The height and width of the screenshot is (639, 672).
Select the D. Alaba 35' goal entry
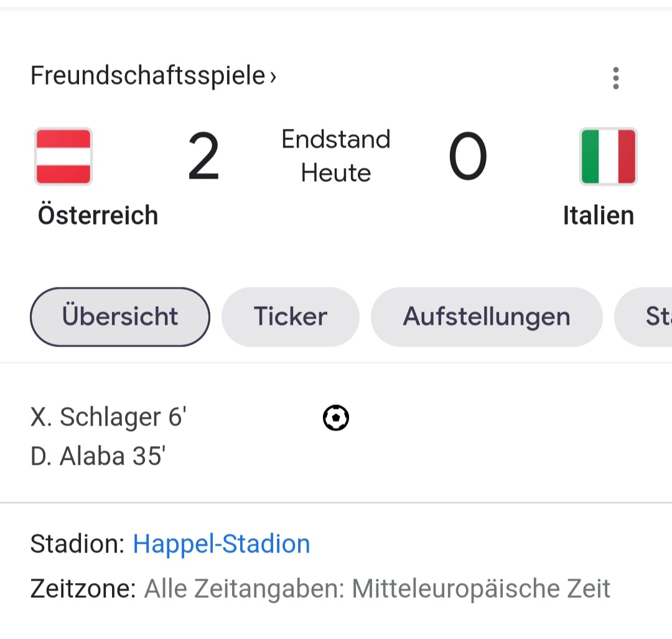pos(98,457)
